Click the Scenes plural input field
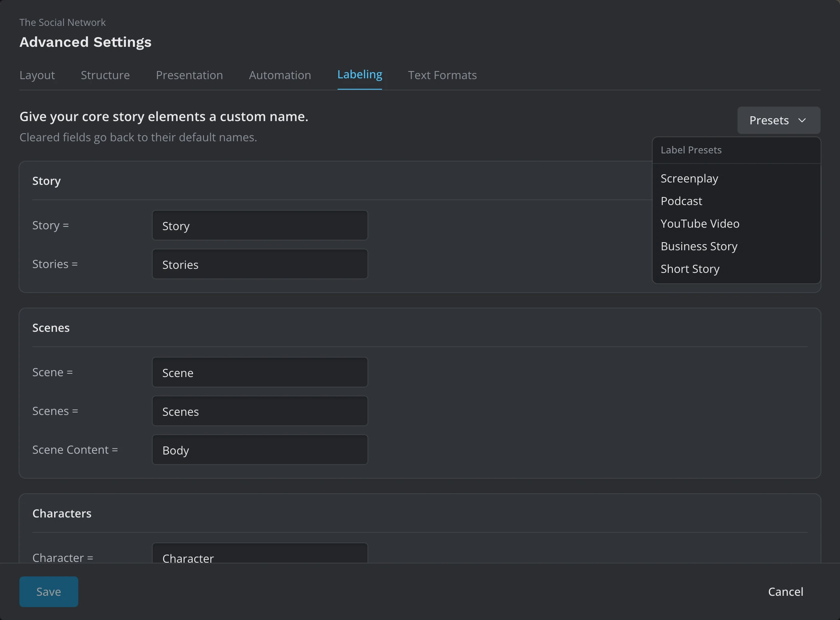840x620 pixels. [x=260, y=411]
